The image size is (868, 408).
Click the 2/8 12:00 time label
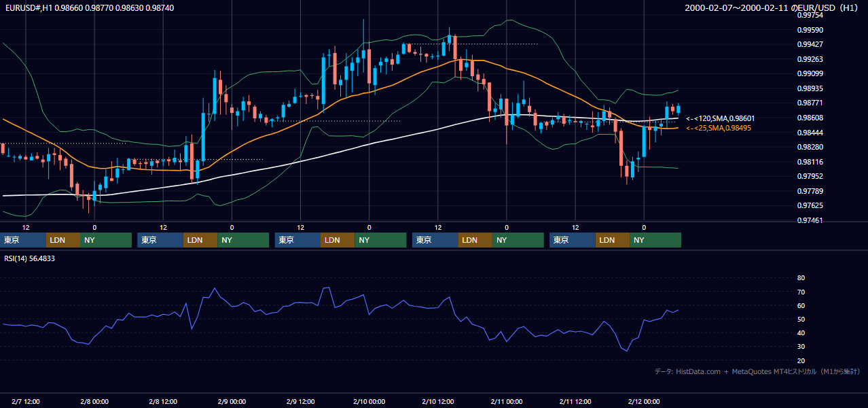pos(163,402)
